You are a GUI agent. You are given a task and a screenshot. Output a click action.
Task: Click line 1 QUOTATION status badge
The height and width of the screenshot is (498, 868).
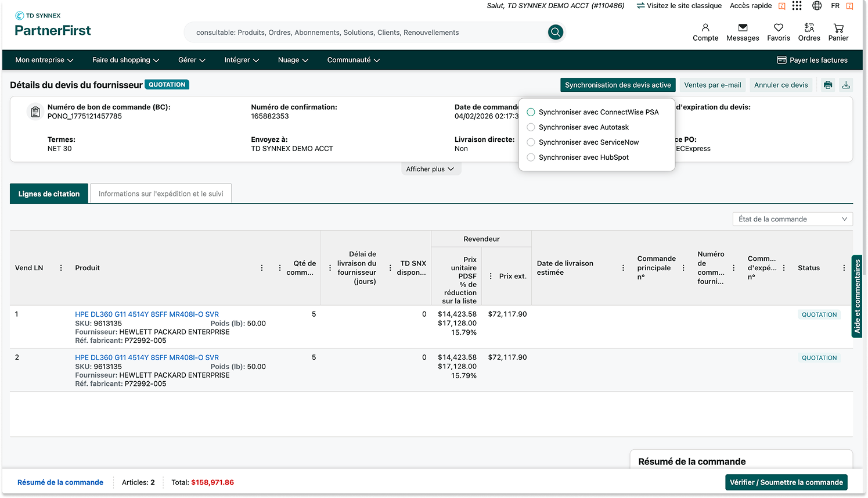pyautogui.click(x=819, y=315)
